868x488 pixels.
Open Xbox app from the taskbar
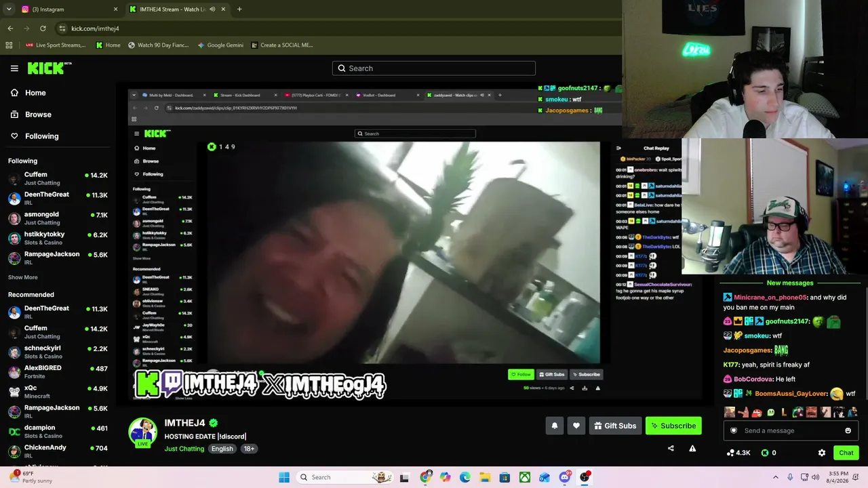coord(525,477)
